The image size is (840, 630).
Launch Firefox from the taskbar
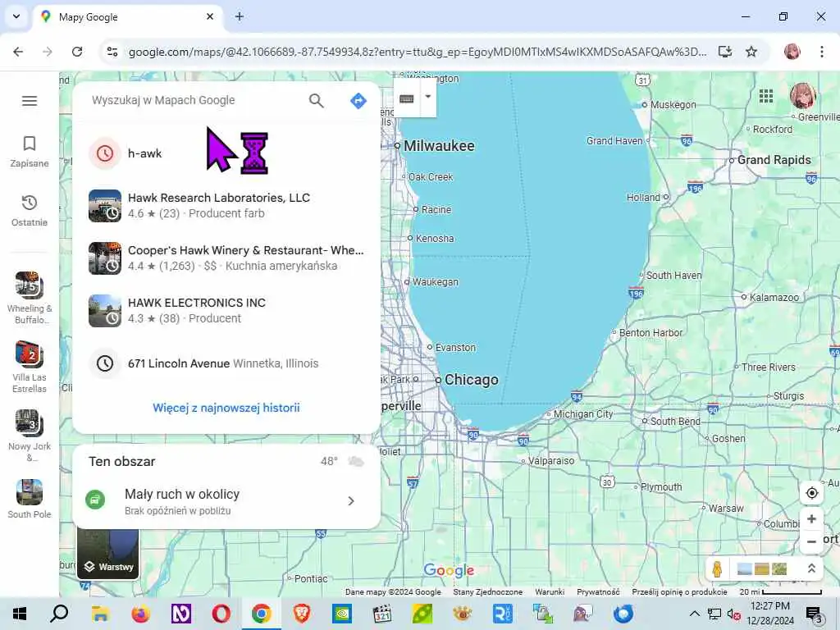(140, 614)
